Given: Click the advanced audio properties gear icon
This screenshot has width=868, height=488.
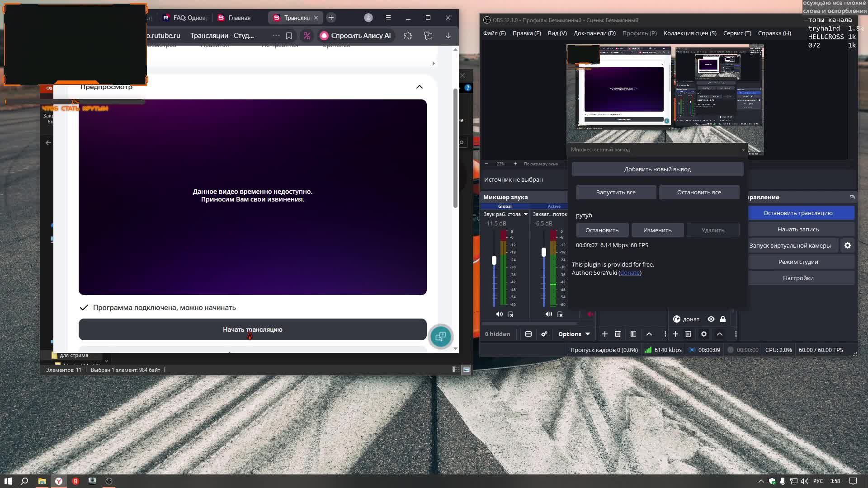Looking at the screenshot, I should tap(544, 334).
